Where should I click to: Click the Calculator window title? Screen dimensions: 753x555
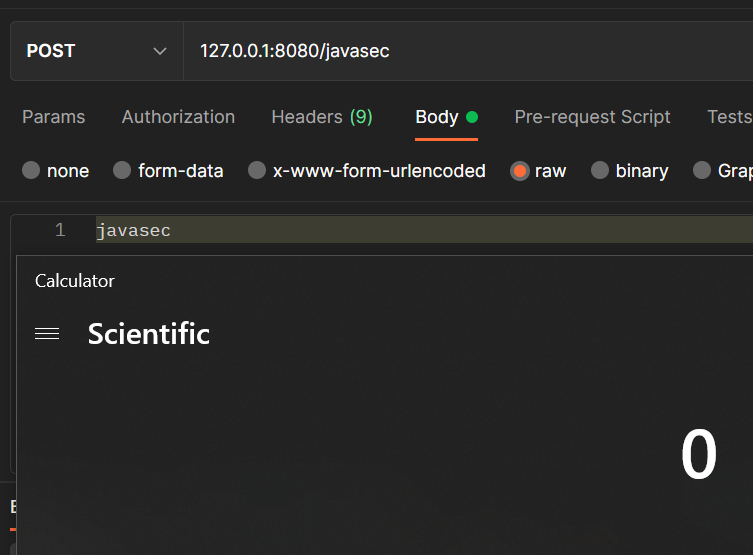pos(75,281)
